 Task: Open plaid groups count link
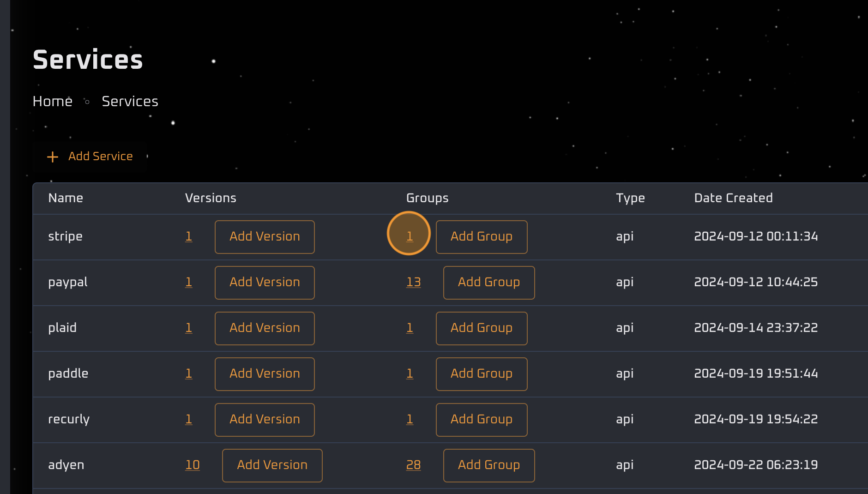click(410, 328)
